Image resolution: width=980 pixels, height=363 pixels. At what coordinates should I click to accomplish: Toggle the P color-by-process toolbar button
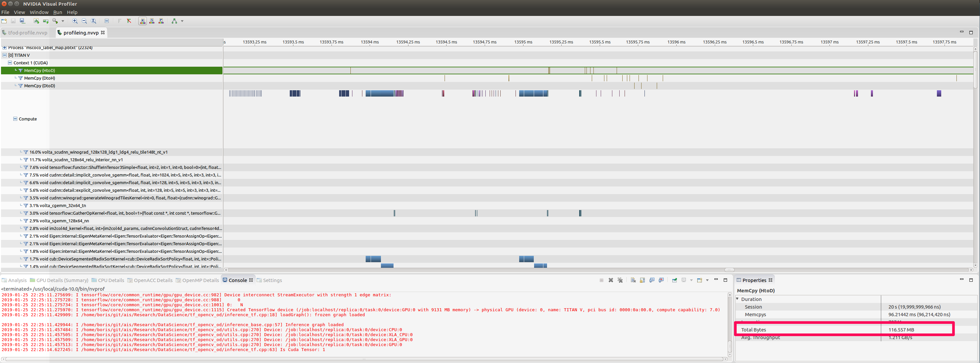(x=161, y=21)
